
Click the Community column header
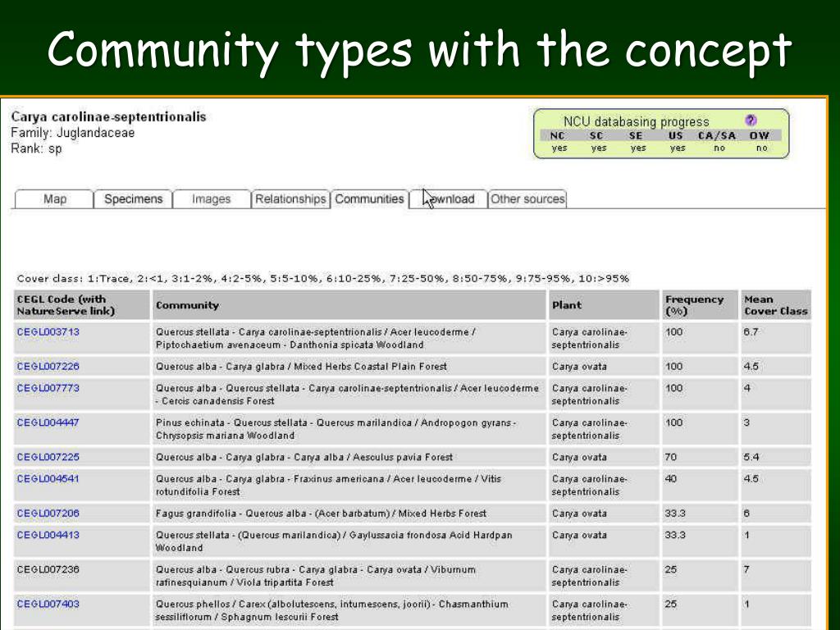(349, 305)
